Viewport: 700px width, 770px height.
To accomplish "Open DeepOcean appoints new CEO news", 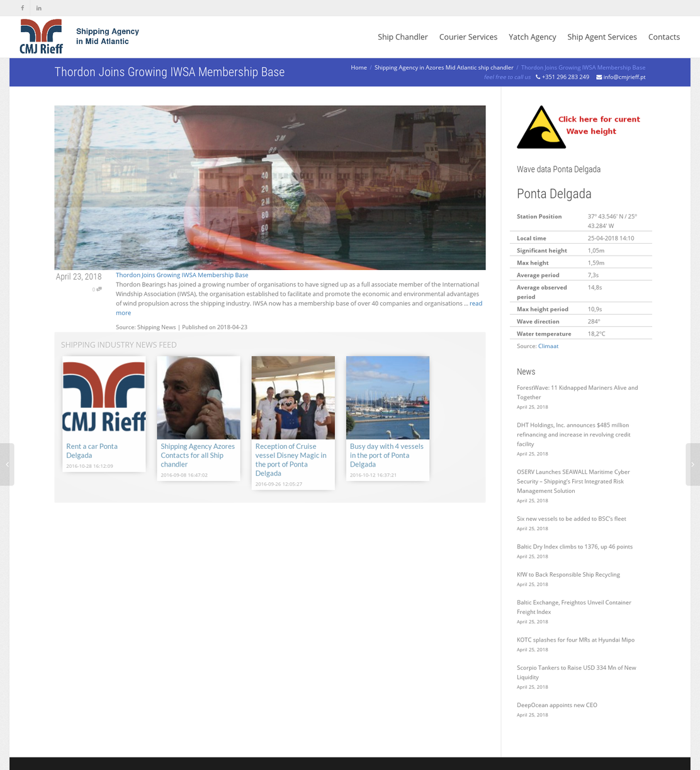I will coord(557,705).
